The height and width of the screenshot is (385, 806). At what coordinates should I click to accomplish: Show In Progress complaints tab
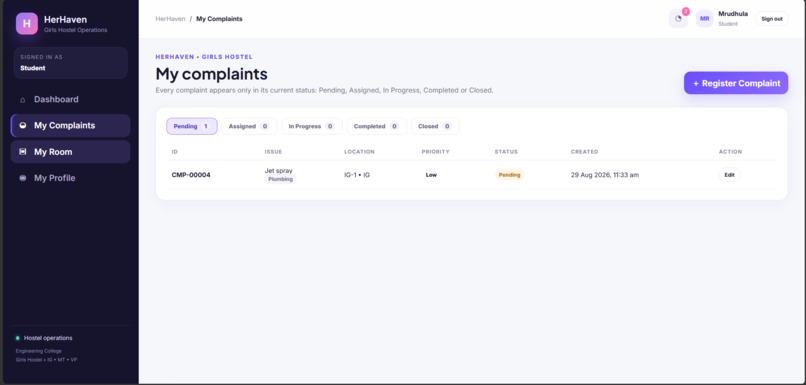pyautogui.click(x=312, y=126)
